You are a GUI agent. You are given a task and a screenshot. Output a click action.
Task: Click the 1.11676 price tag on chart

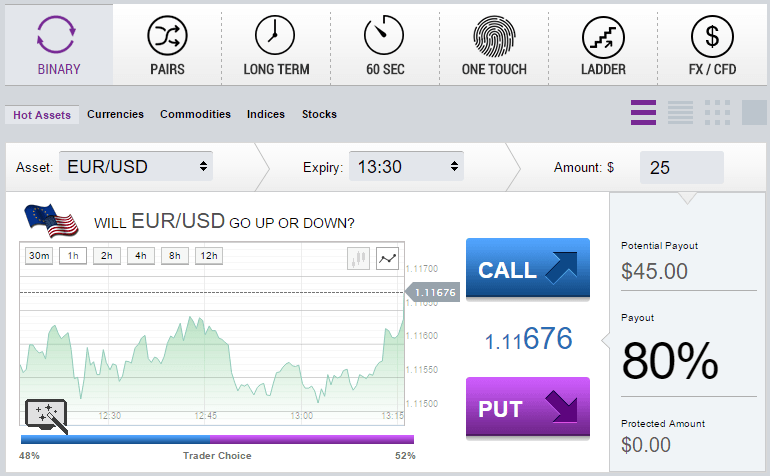pos(433,292)
